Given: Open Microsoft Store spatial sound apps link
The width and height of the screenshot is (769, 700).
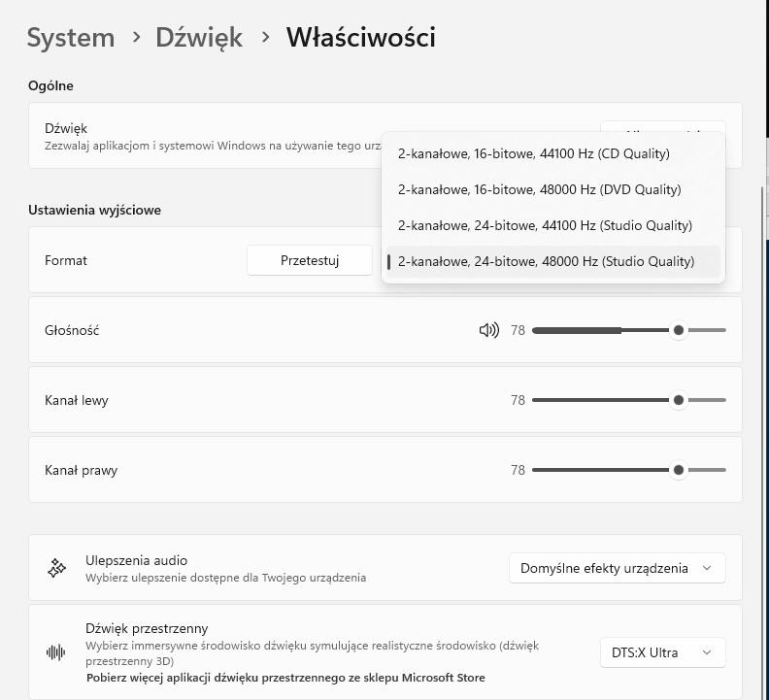Looking at the screenshot, I should (x=285, y=678).
